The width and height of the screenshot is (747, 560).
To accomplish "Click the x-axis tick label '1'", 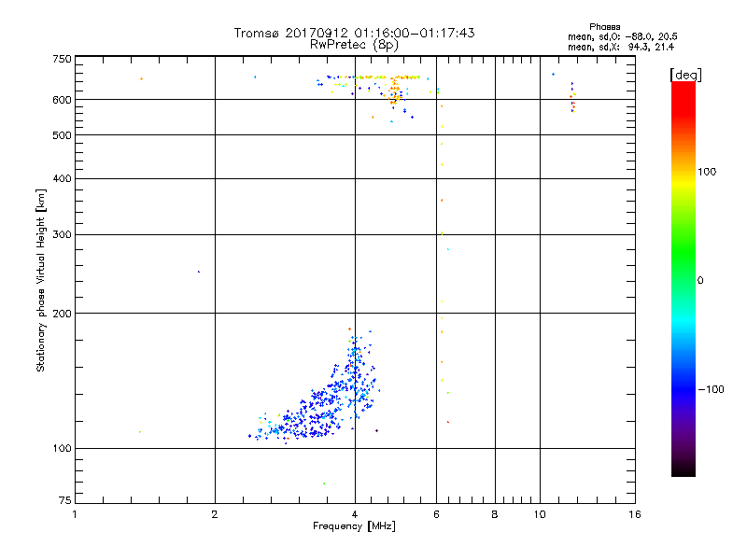I will click(75, 514).
